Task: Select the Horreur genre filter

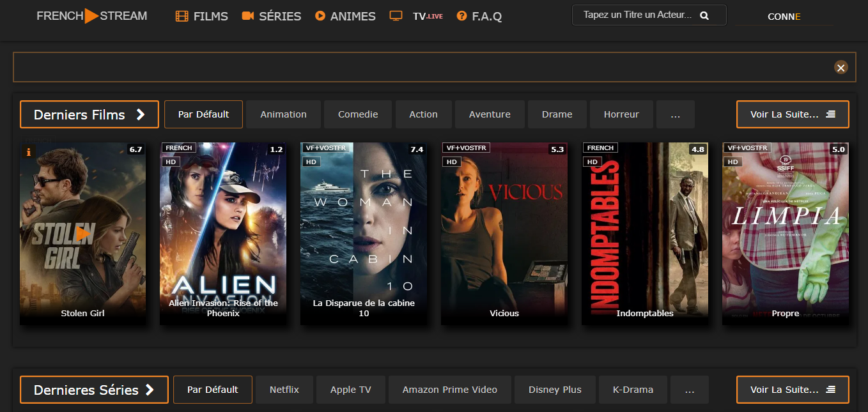Action: [x=621, y=114]
